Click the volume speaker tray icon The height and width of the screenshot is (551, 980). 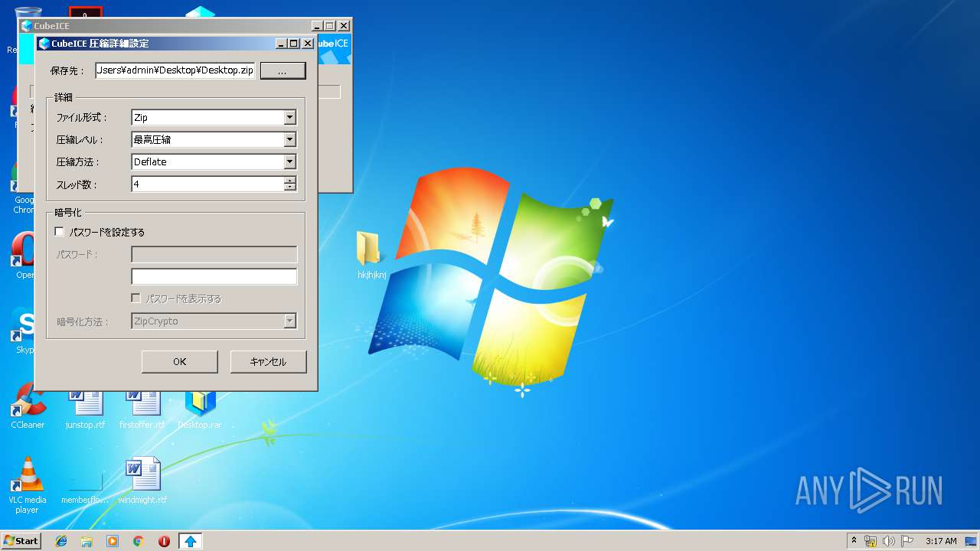(889, 541)
